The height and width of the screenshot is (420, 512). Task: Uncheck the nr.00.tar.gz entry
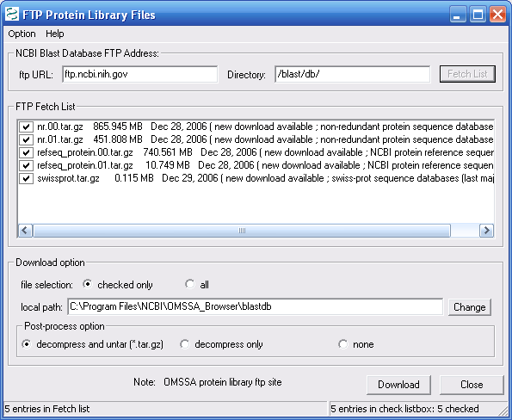[x=26, y=127]
